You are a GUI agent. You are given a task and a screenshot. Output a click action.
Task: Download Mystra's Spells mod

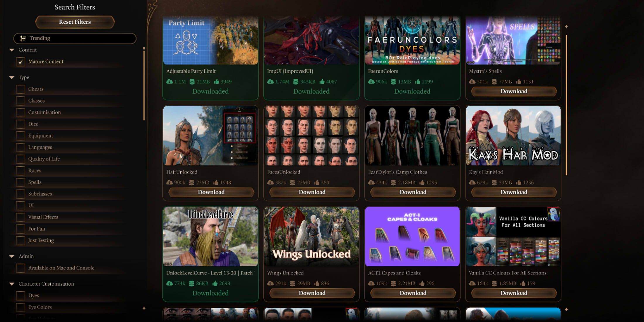[513, 91]
